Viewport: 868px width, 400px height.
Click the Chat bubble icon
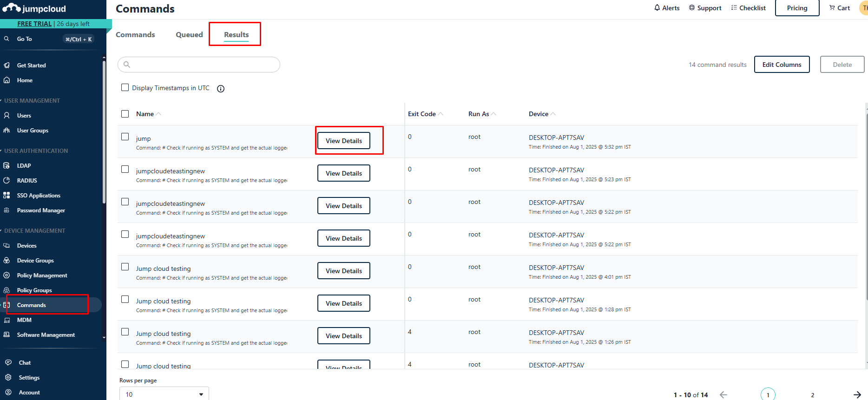tap(8, 363)
